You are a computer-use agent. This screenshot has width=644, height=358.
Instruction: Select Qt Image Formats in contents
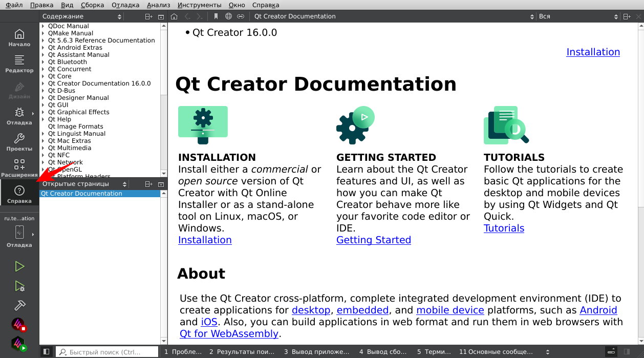click(x=76, y=127)
